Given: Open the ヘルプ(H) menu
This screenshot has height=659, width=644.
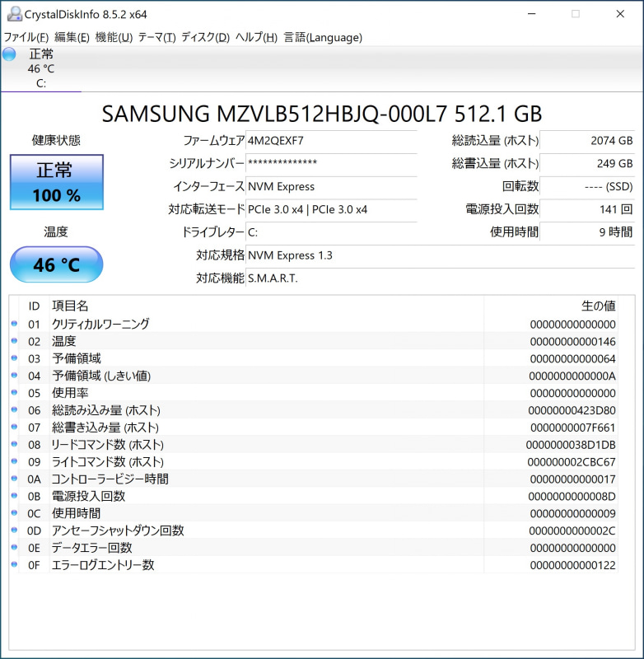Looking at the screenshot, I should click(256, 37).
